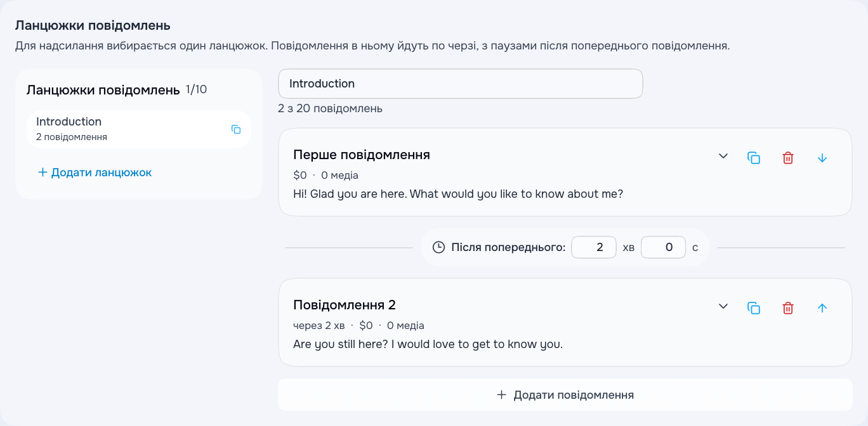Collapse the Повідомлення 2 card chevron
The height and width of the screenshot is (426, 868).
point(723,307)
